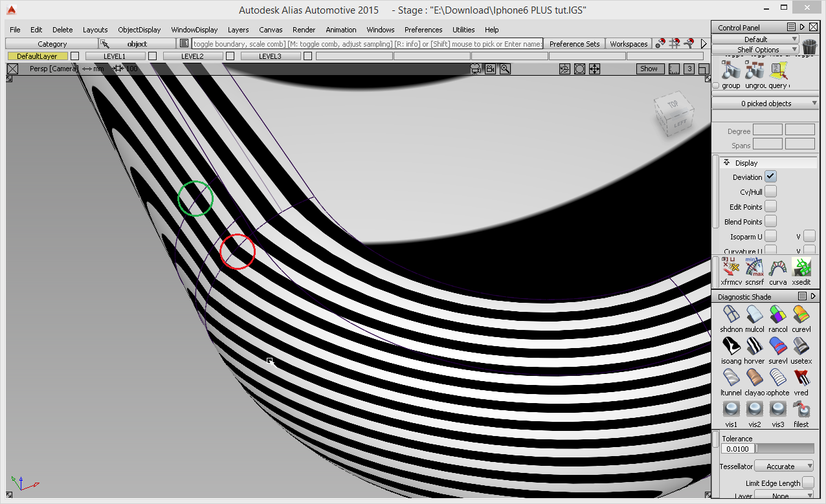Open the WindowDisplay menu
The height and width of the screenshot is (504, 826).
[194, 30]
